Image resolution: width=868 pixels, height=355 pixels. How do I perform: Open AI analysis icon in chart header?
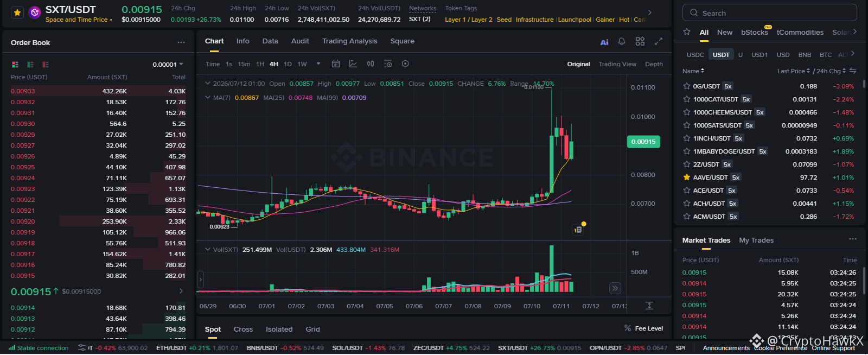604,42
